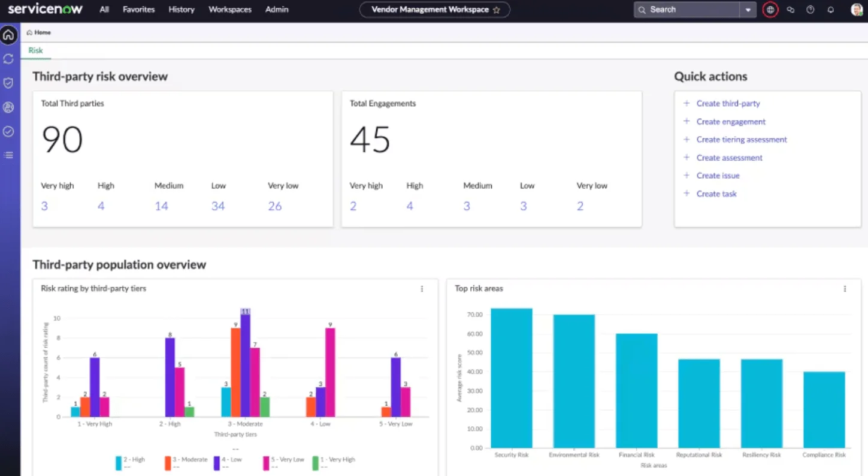Screen dimensions: 868x476
Task: Click High engagements value 4
Action: (x=410, y=206)
